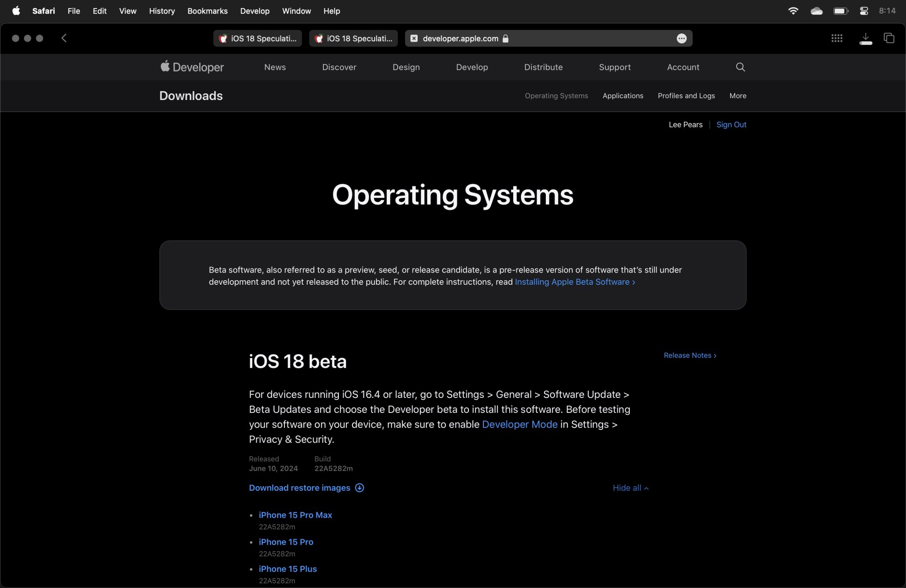906x588 pixels.
Task: Click the menu bar clock 8:14
Action: pyautogui.click(x=887, y=11)
